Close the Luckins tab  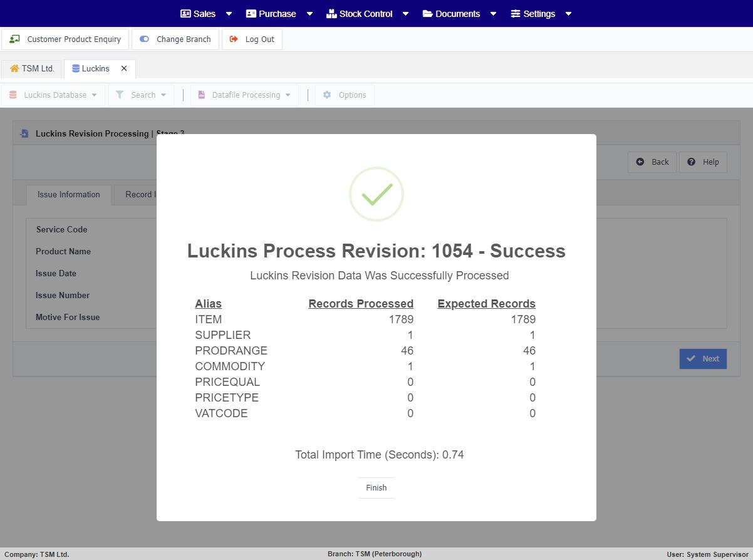124,68
